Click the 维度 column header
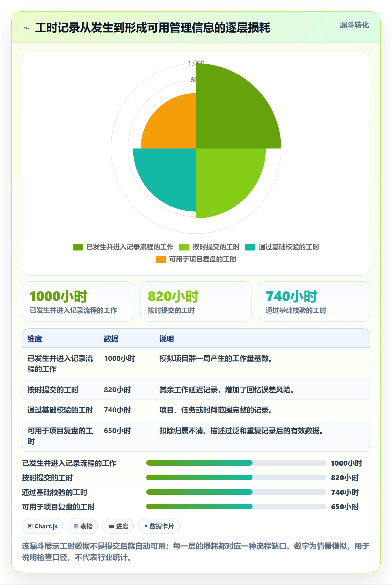This screenshot has height=585, width=392. tap(35, 339)
